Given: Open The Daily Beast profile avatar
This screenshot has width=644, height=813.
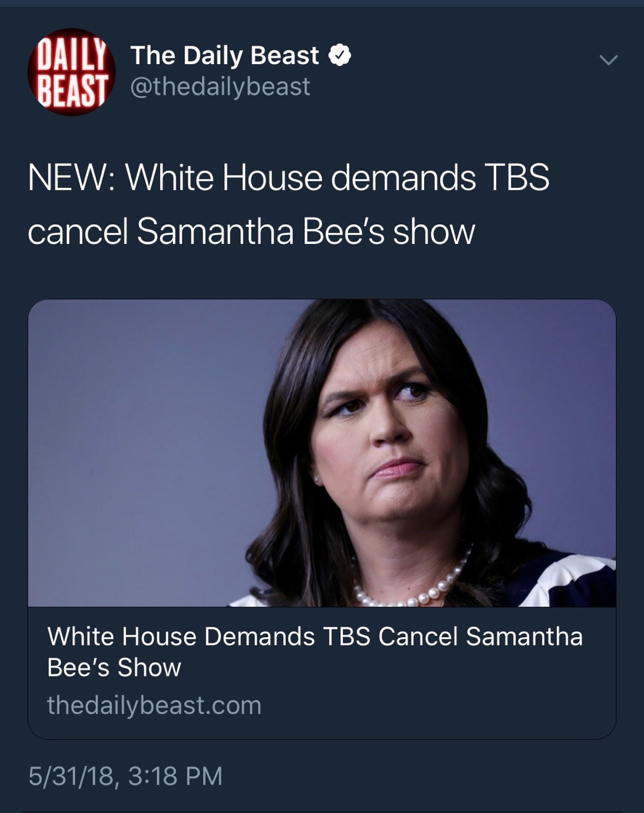Looking at the screenshot, I should pyautogui.click(x=71, y=72).
